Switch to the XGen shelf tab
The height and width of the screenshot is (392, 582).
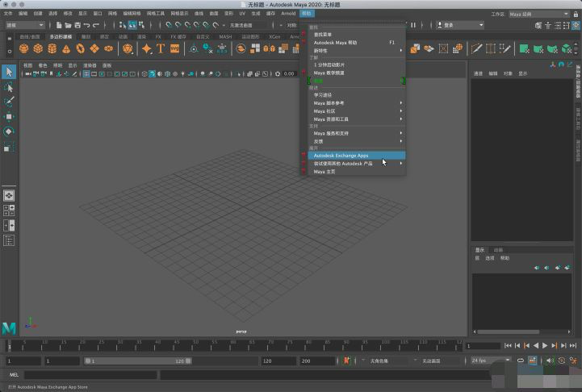coord(274,37)
